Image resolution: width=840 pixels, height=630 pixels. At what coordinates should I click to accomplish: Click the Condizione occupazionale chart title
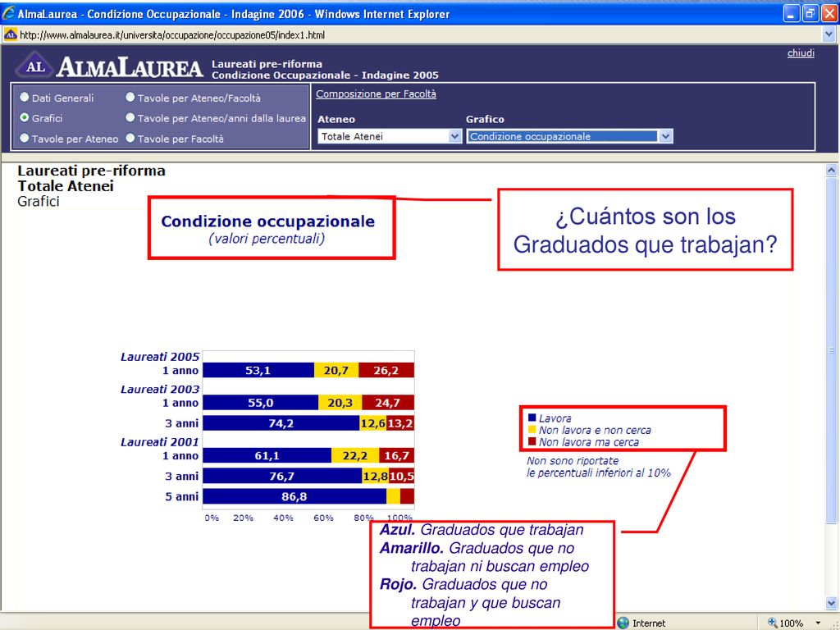(x=268, y=221)
